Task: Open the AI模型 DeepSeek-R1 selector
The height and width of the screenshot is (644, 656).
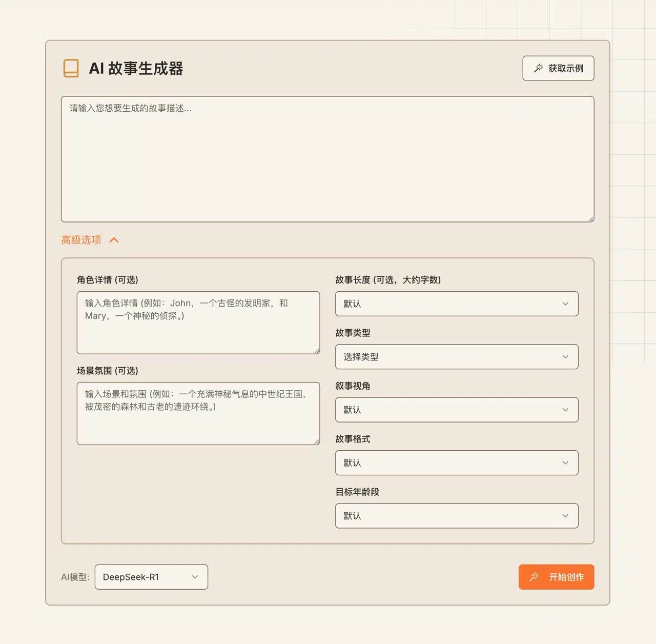Action: pos(151,577)
